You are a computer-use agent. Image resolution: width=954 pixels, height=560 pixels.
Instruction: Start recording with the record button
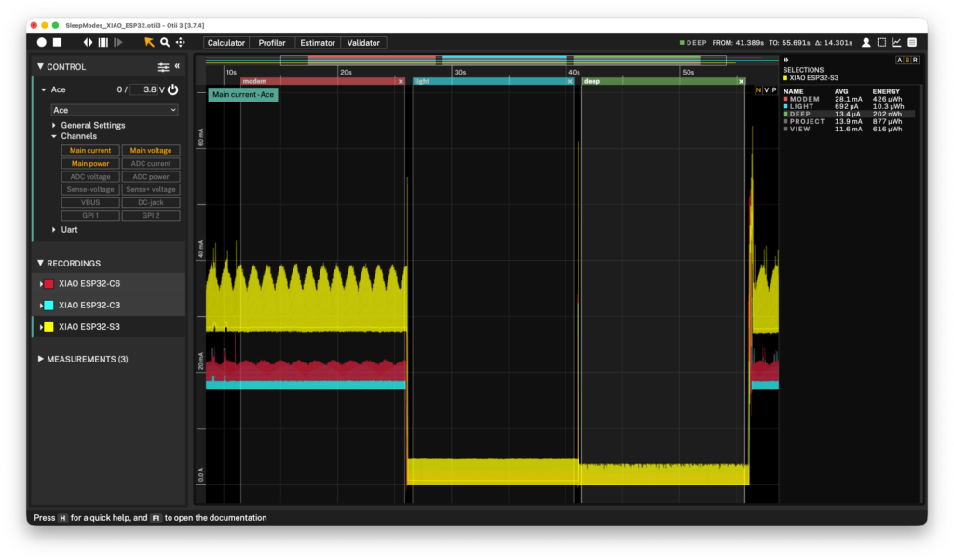pos(41,42)
